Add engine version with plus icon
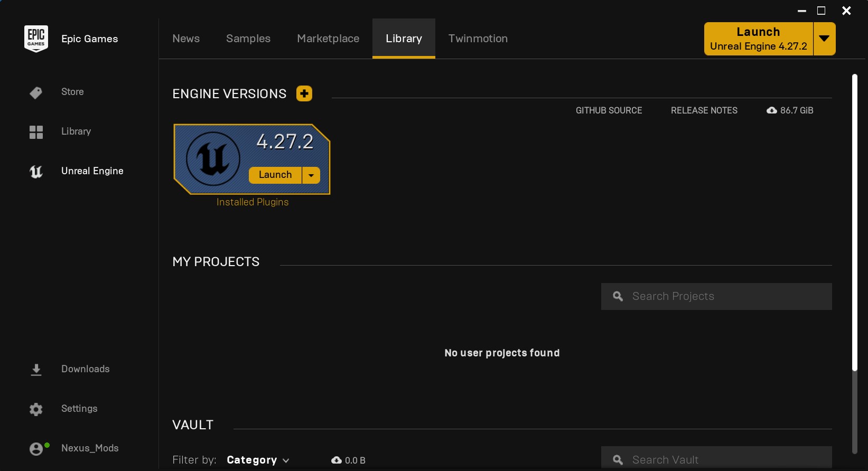The height and width of the screenshot is (471, 868). coord(304,93)
